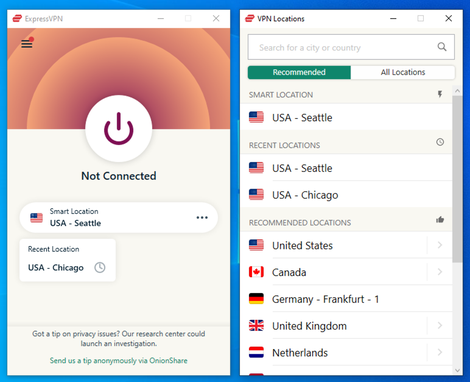Click the German flag icon
Screen dimensions: 470x382
pyautogui.click(x=256, y=299)
